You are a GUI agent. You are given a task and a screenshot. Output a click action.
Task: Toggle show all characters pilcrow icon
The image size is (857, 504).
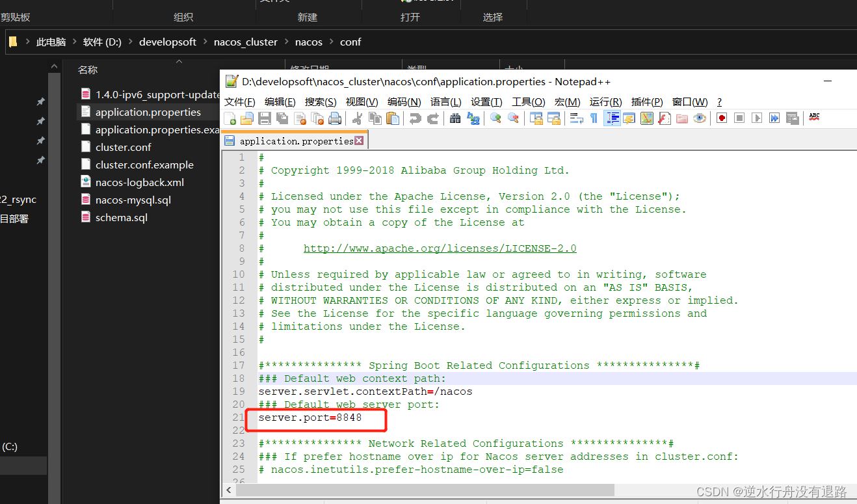click(594, 118)
